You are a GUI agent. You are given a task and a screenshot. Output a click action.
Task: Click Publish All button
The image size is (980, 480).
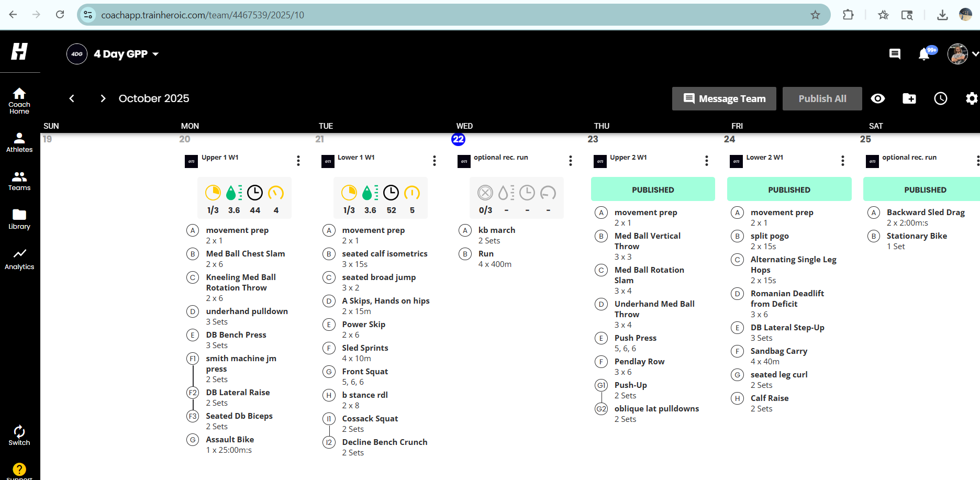pyautogui.click(x=822, y=98)
